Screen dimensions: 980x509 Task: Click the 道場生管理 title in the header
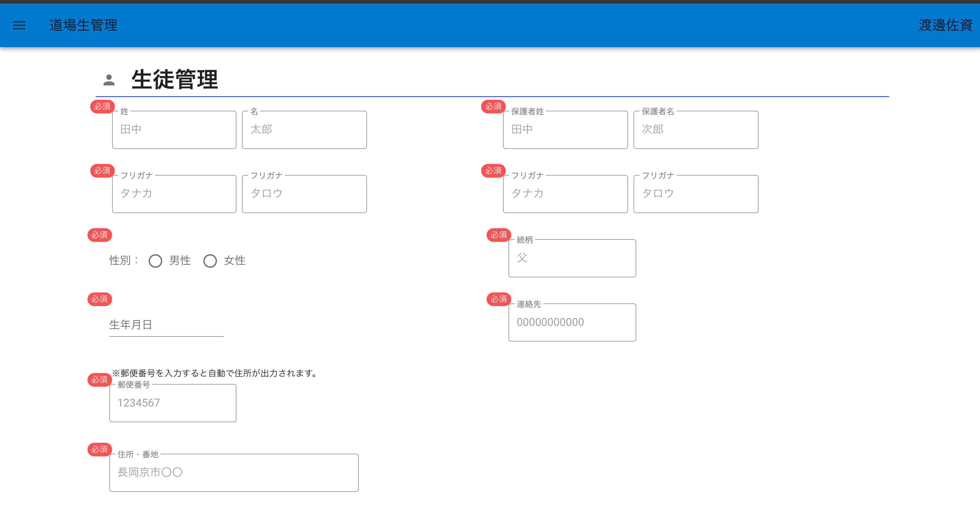83,25
